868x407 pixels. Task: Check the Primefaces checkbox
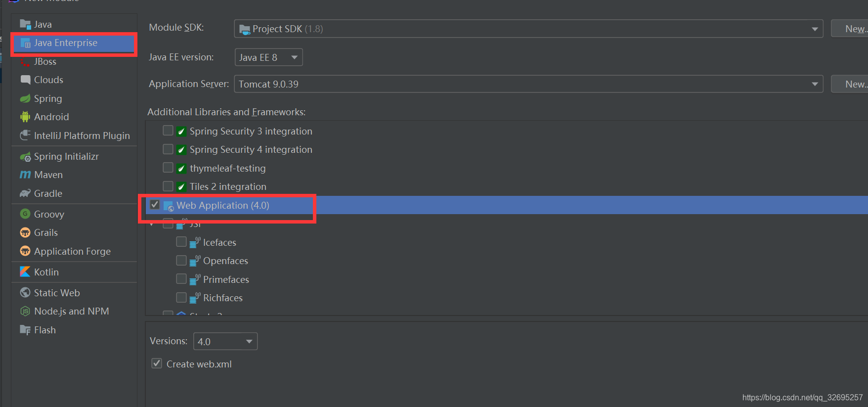(x=181, y=279)
